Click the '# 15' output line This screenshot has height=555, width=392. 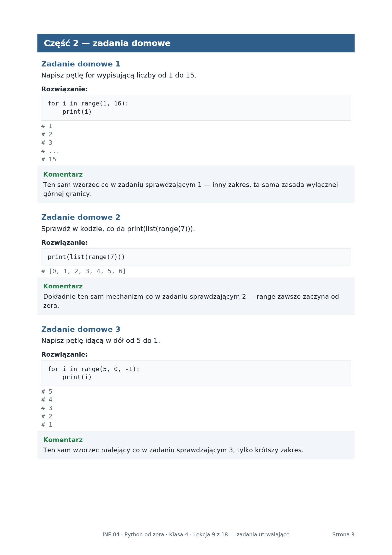[x=49, y=159]
